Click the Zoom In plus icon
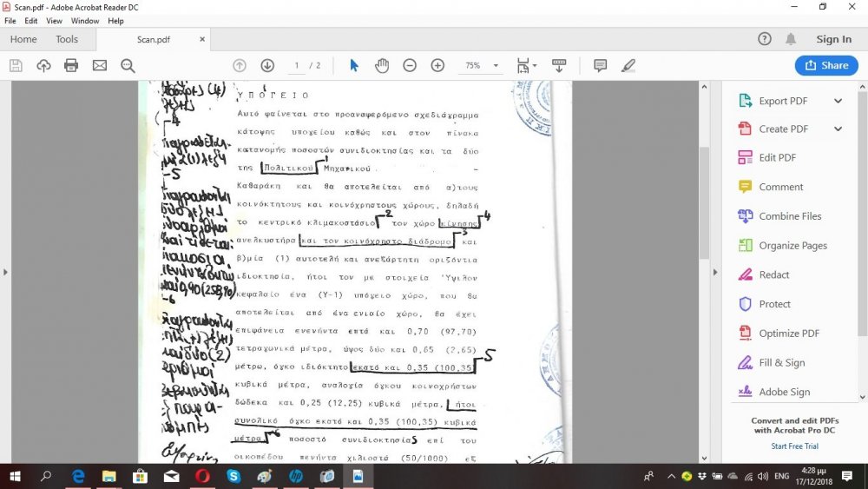Viewport: 868px width, 489px height. (437, 66)
